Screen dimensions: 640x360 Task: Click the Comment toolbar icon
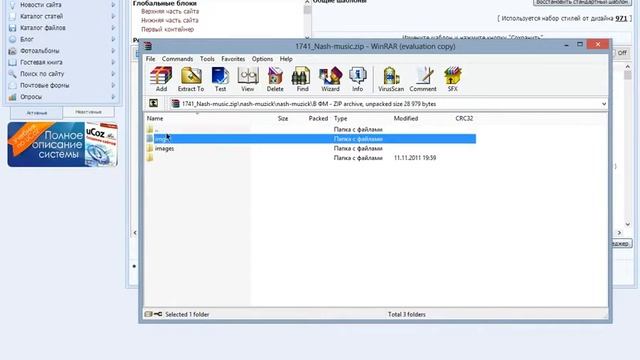(423, 79)
